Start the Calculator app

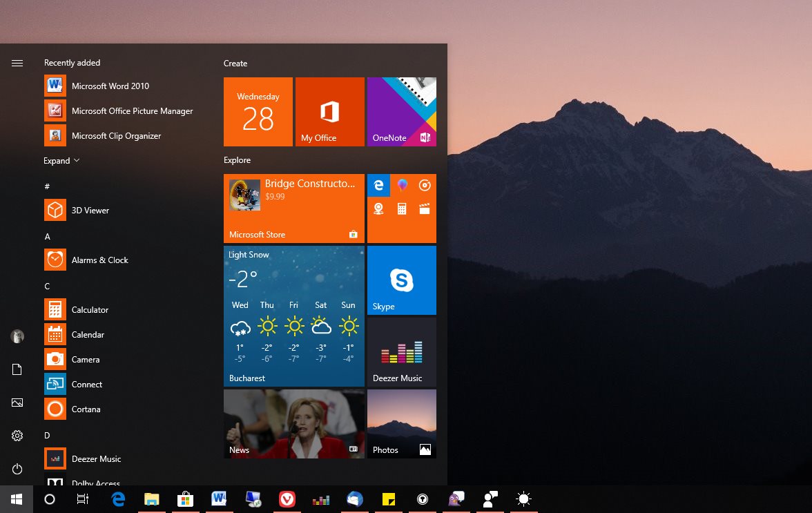[90, 309]
